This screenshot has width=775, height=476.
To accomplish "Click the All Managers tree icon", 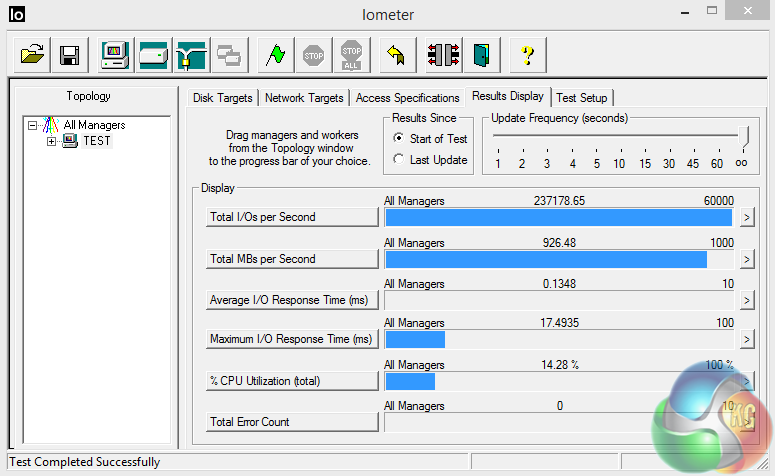I will point(50,125).
